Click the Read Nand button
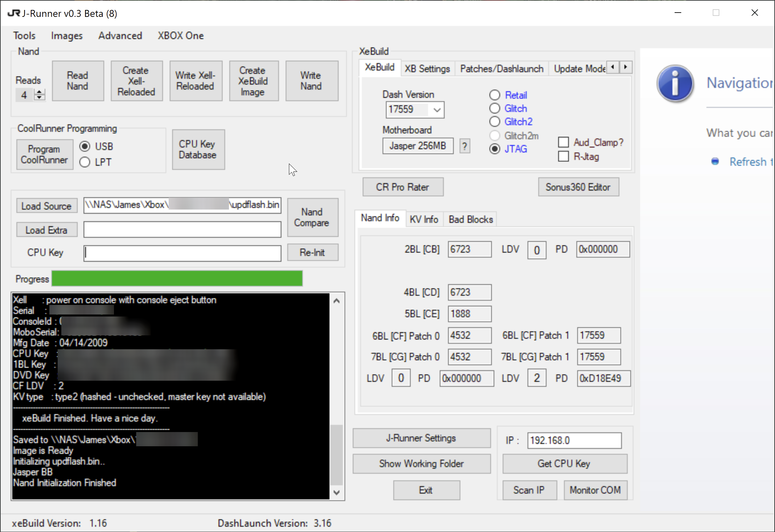 pos(78,81)
